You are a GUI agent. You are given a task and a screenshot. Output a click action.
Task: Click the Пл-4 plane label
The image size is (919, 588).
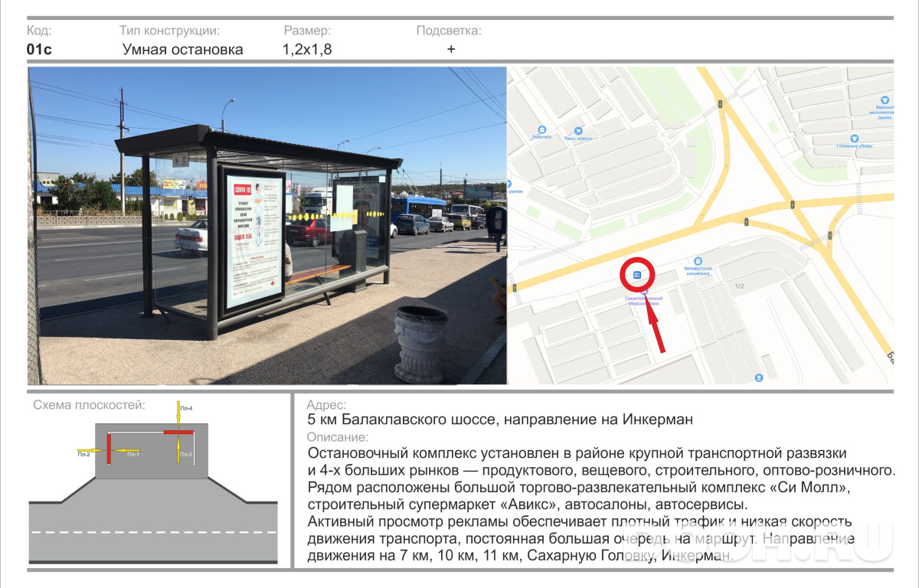[186, 409]
